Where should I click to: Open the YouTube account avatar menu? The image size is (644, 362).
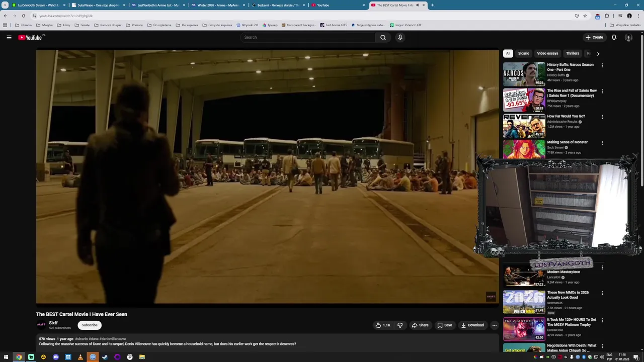(628, 37)
